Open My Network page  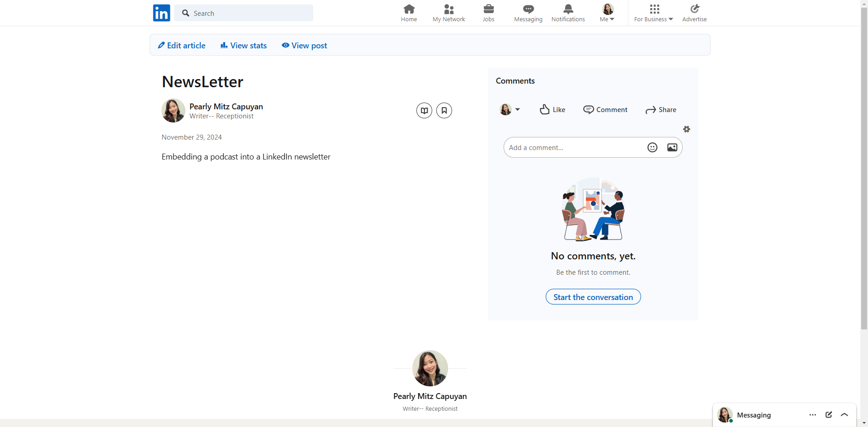(x=448, y=13)
